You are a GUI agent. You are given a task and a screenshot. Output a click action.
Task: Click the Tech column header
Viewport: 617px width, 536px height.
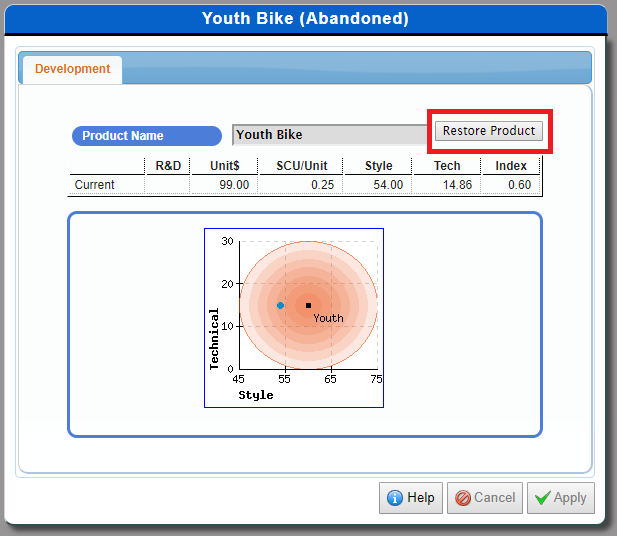tap(447, 166)
